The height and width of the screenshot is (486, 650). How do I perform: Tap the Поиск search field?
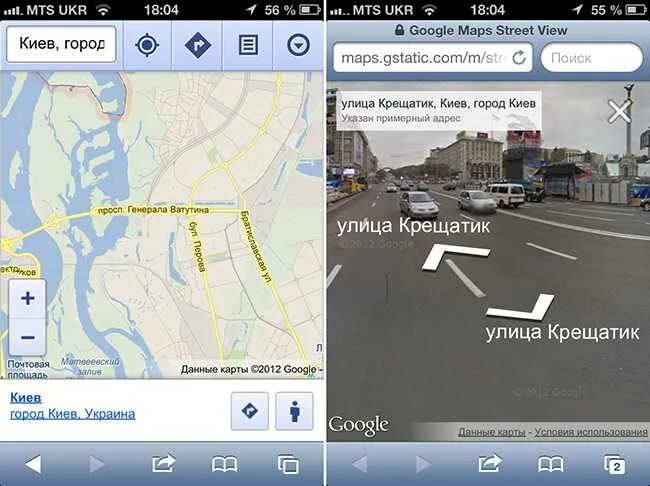[x=592, y=58]
